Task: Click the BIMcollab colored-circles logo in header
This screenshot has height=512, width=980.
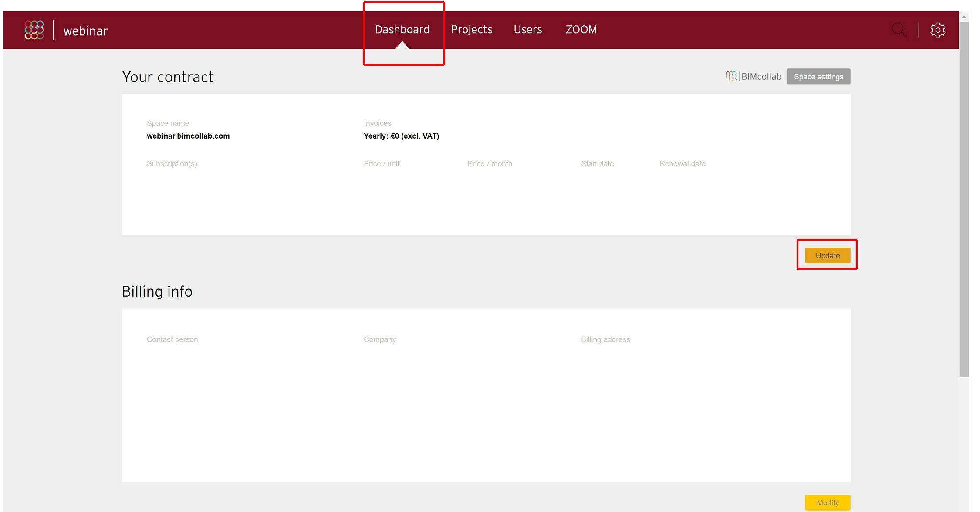Action: tap(34, 30)
